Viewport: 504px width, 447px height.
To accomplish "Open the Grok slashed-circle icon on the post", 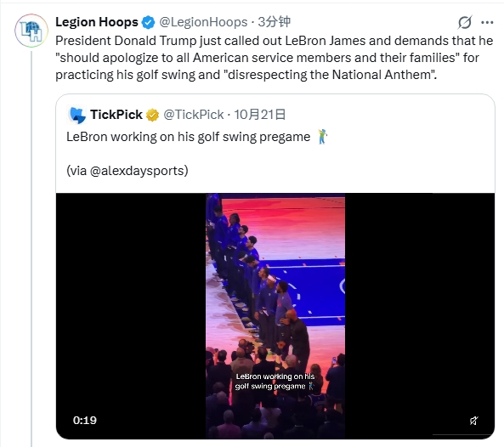I will (465, 22).
